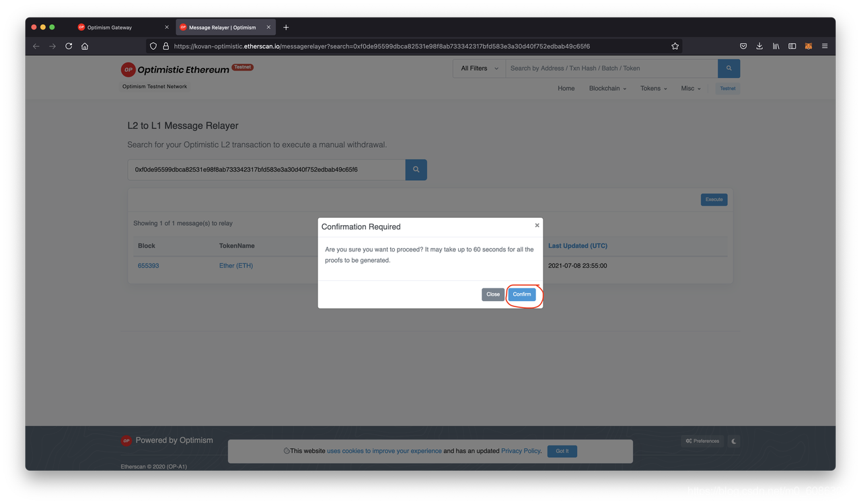The width and height of the screenshot is (861, 504).
Task: Click the Optimism Testnet Network label
Action: [155, 87]
